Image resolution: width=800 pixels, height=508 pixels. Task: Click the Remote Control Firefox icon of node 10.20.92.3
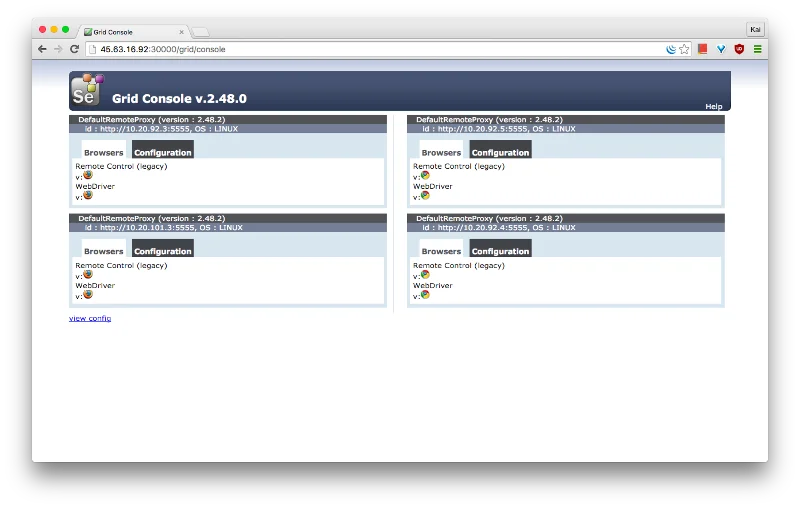pos(88,175)
